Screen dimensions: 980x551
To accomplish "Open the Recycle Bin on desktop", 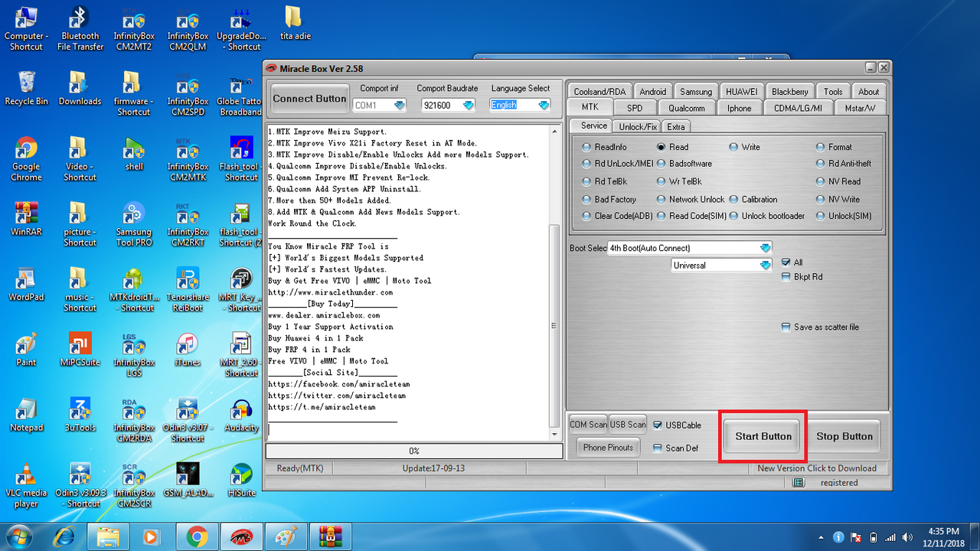I will coord(26,89).
